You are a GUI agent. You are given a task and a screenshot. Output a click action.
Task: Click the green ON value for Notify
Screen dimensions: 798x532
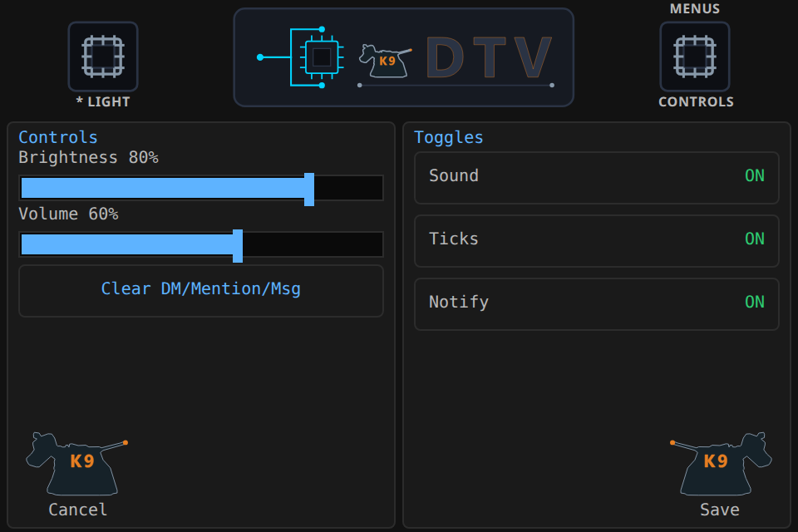755,302
